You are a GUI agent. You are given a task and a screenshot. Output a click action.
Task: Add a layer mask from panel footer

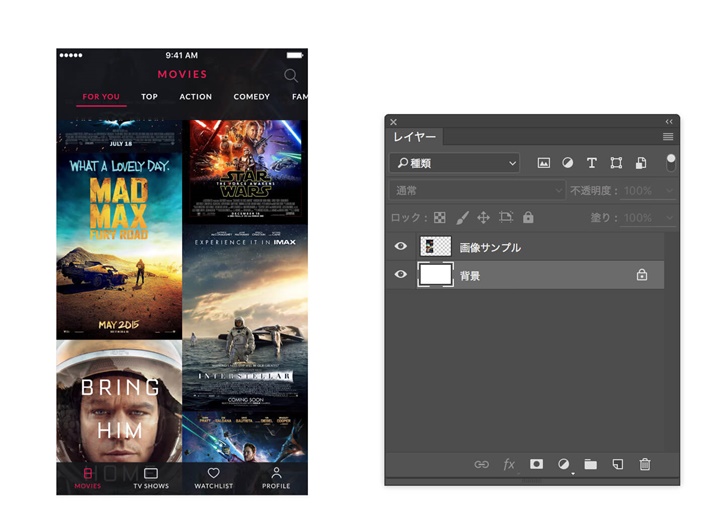pyautogui.click(x=536, y=464)
